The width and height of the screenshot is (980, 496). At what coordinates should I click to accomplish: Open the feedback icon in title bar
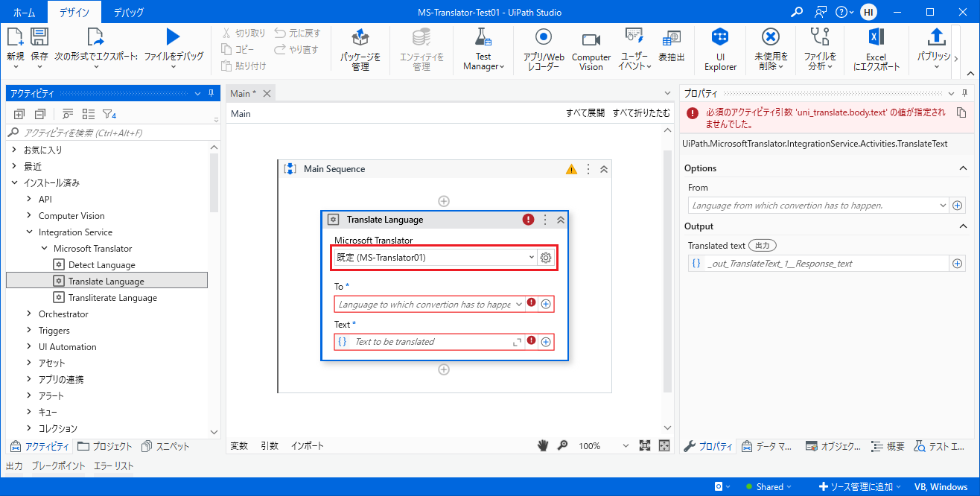pos(821,12)
